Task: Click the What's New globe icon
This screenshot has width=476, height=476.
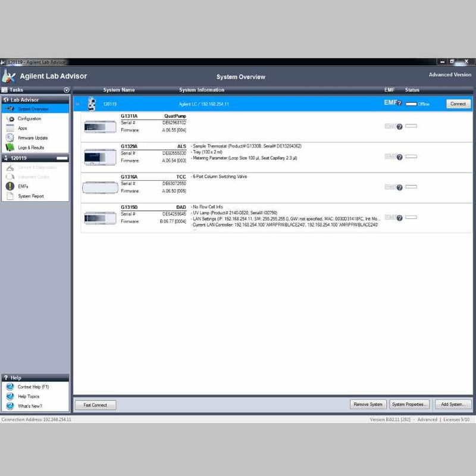Action: coord(10,406)
